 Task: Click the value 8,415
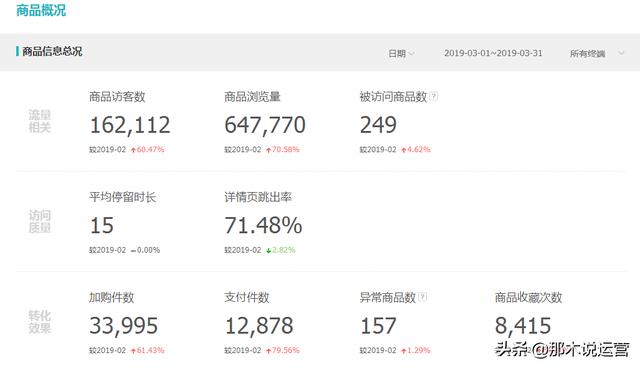pyautogui.click(x=523, y=326)
